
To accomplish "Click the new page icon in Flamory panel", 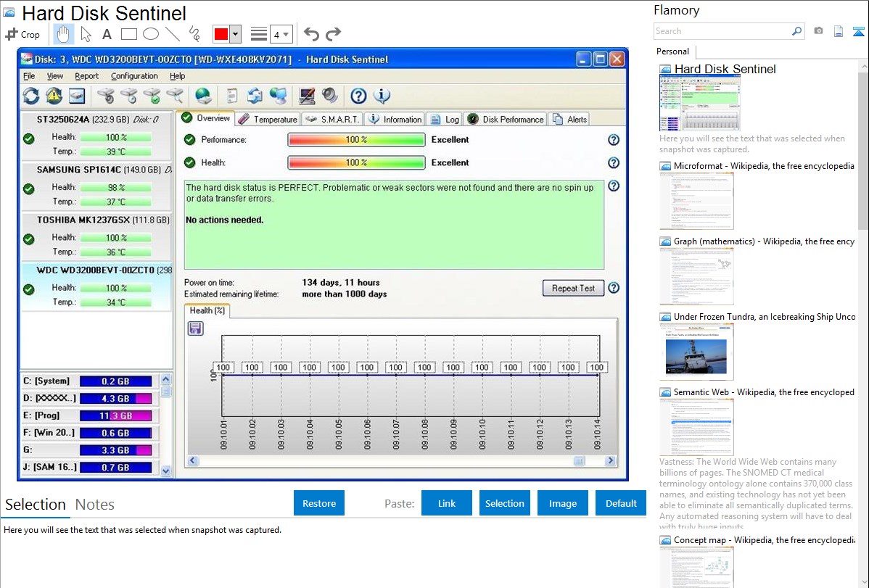I will point(839,31).
